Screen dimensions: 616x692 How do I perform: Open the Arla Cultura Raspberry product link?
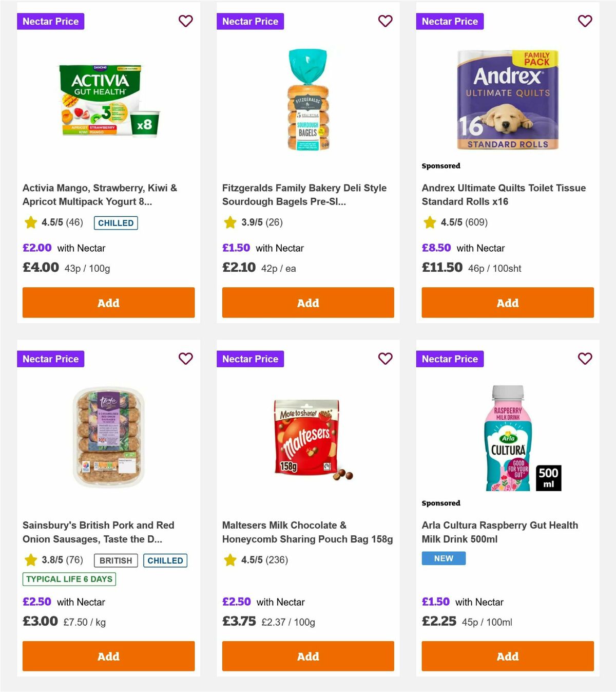coord(499,532)
